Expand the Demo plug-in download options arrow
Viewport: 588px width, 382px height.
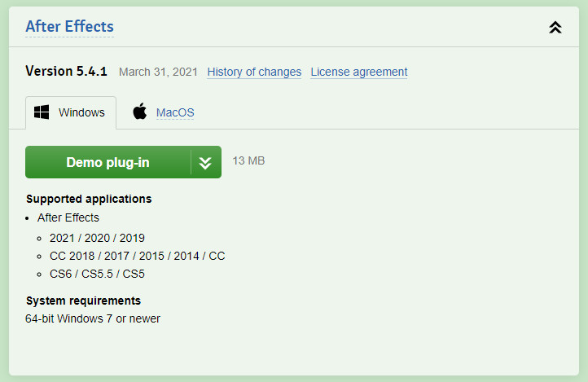pos(205,162)
